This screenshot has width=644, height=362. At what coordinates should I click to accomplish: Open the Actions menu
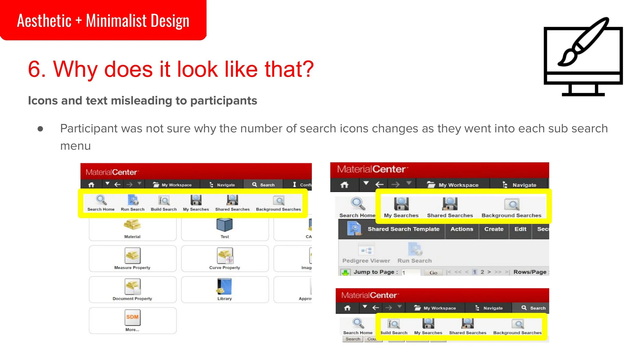coord(462,229)
